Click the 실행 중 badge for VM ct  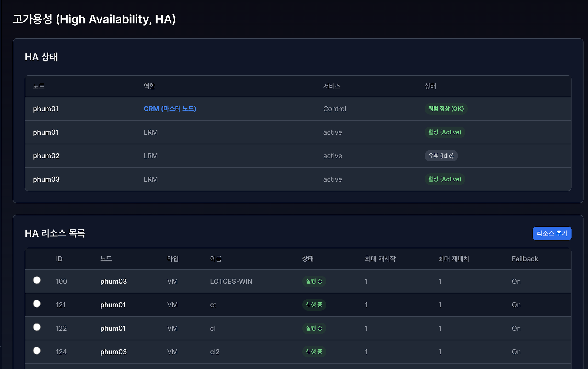pyautogui.click(x=314, y=305)
